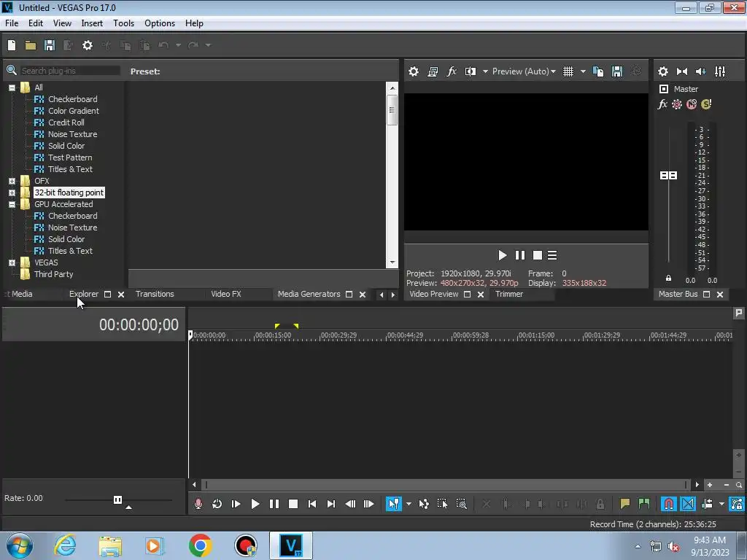This screenshot has width=747, height=560.
Task: Toggle split screen view icon
Action: point(471,71)
